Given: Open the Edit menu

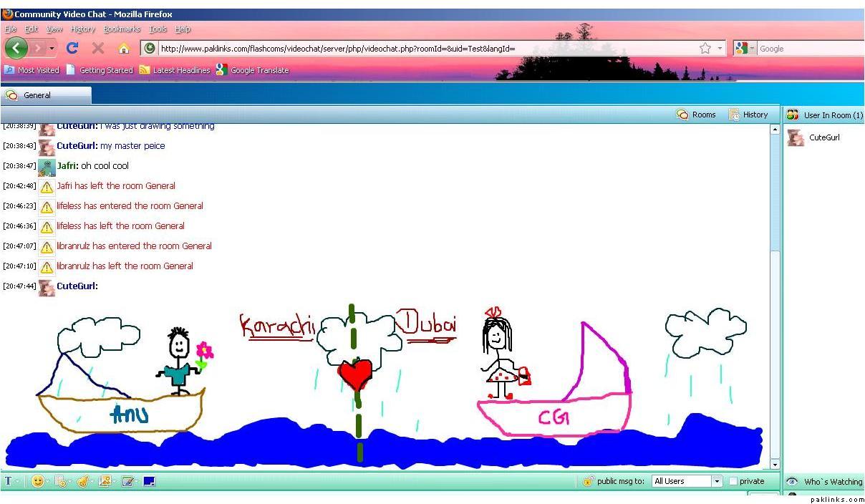Looking at the screenshot, I should point(32,29).
